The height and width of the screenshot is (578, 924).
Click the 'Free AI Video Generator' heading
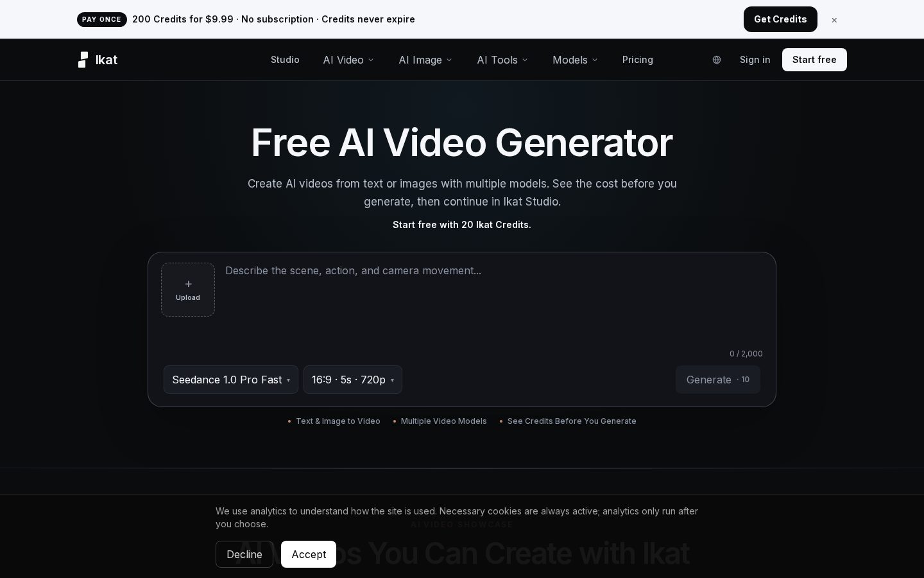(x=462, y=143)
